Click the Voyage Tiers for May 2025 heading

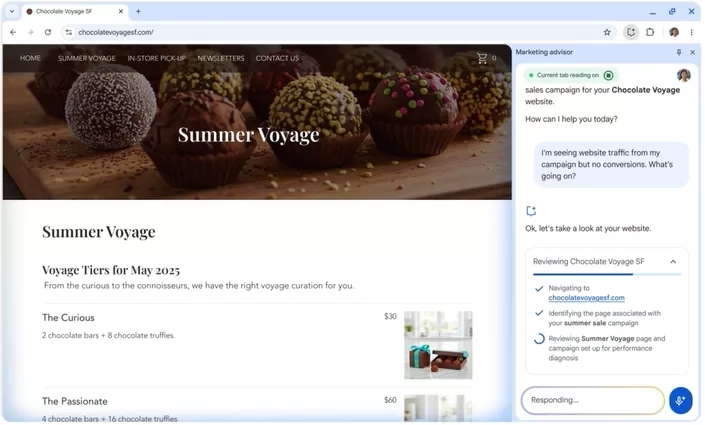[x=111, y=270]
